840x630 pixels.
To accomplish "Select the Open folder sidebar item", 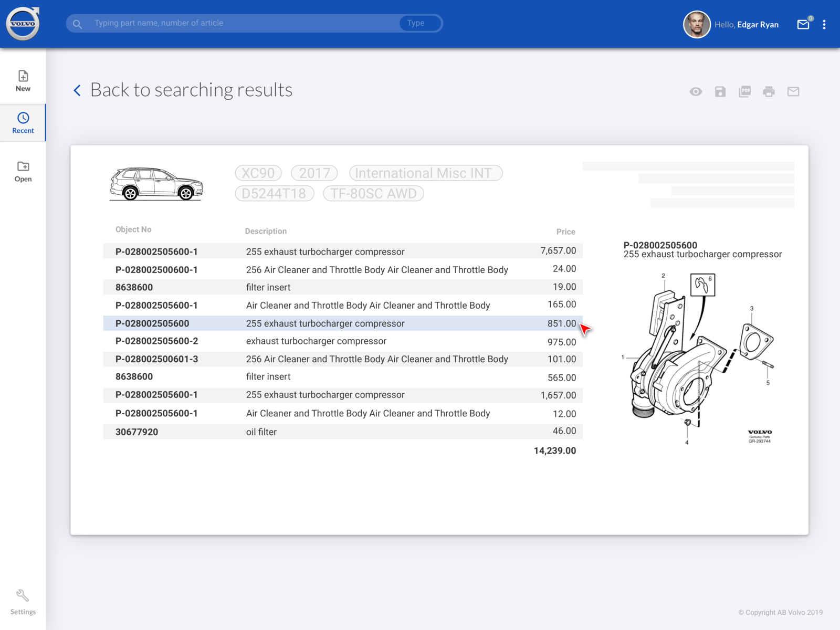I will [x=23, y=171].
